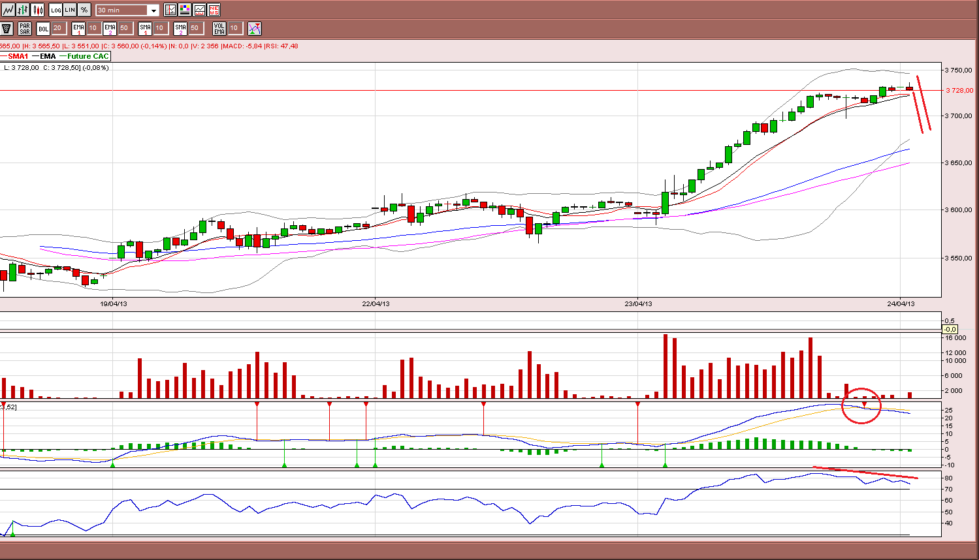Toggle the LIN scale button
The image size is (979, 560).
[x=70, y=10]
